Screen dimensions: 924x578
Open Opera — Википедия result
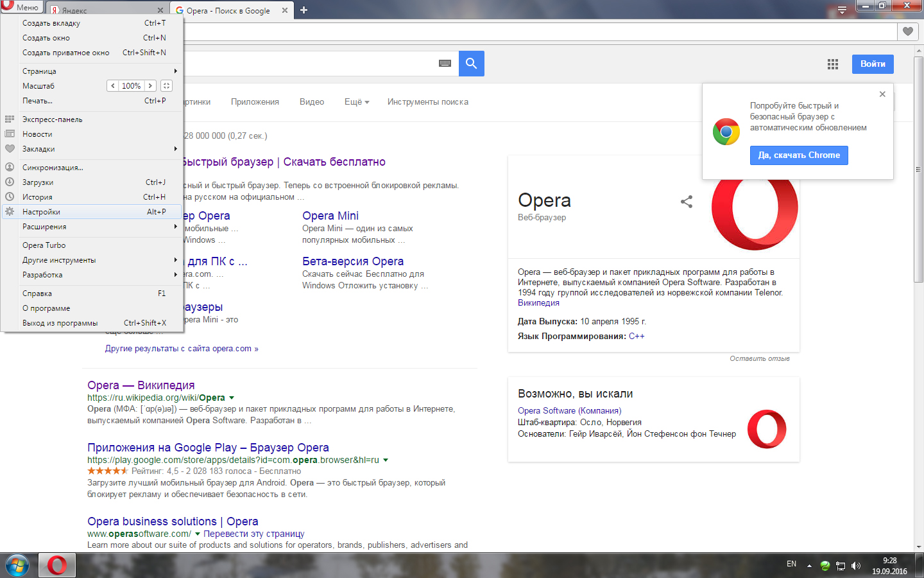(141, 385)
